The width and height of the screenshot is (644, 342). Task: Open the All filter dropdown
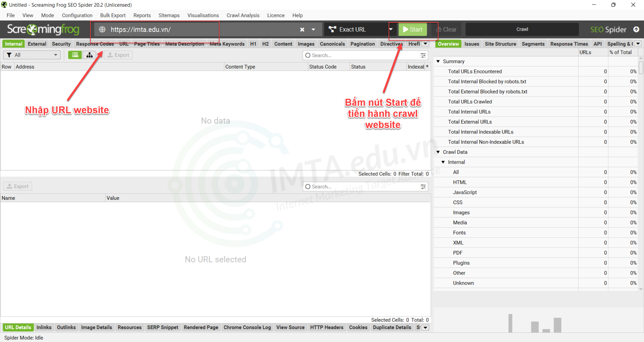pos(32,55)
